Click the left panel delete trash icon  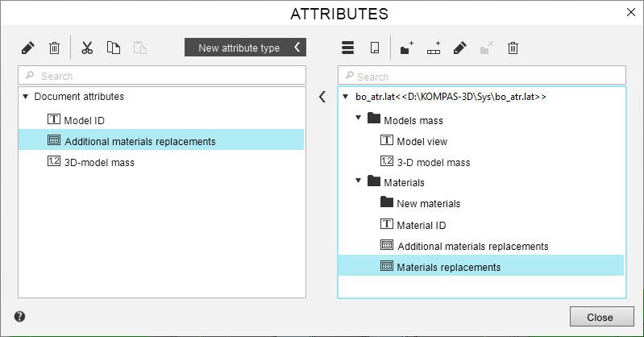[x=55, y=48]
